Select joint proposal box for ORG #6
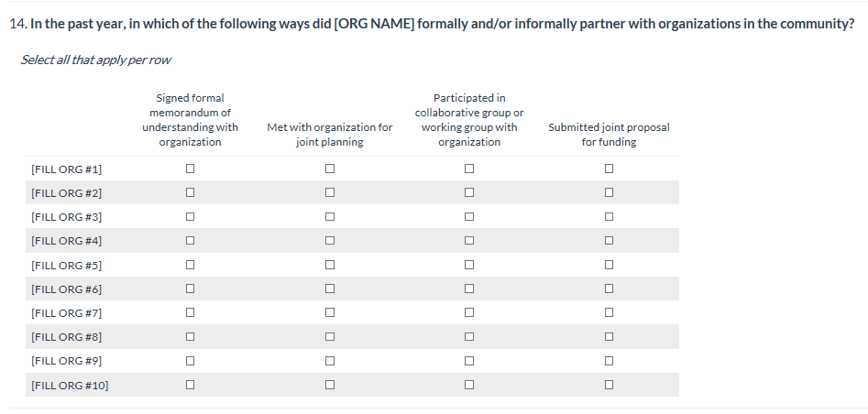This screenshot has width=868, height=414. pos(609,289)
